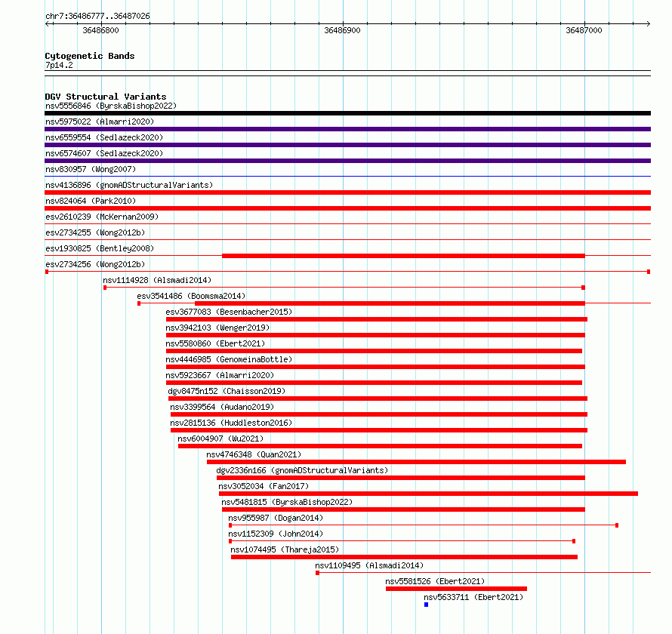Click nsv5923667 (Almarri2020) label
Viewport: 672px width, 634px height.
click(x=220, y=375)
